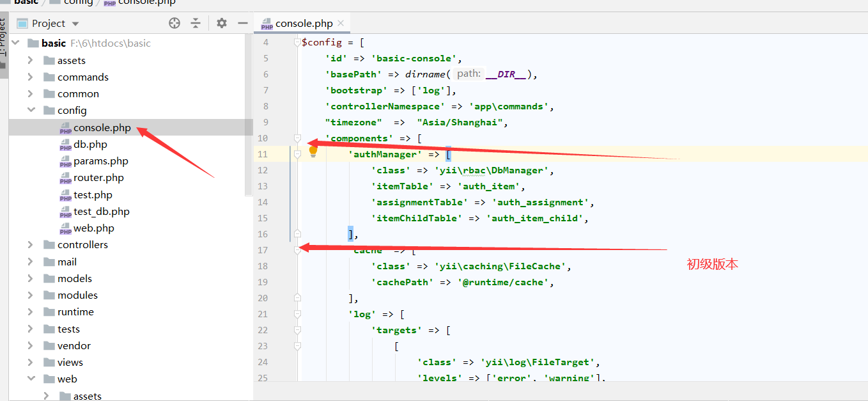The height and width of the screenshot is (401, 868).
Task: Open test_db.php in the project tree
Action: point(102,211)
